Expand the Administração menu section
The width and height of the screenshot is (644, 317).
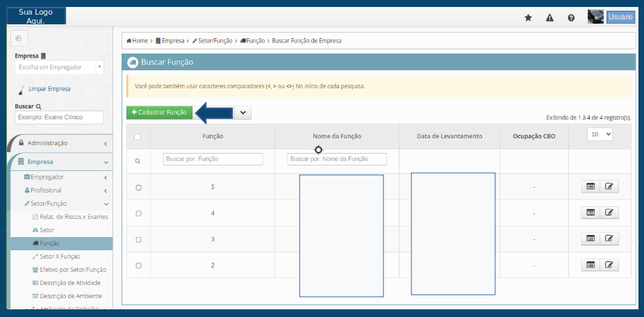coord(60,143)
